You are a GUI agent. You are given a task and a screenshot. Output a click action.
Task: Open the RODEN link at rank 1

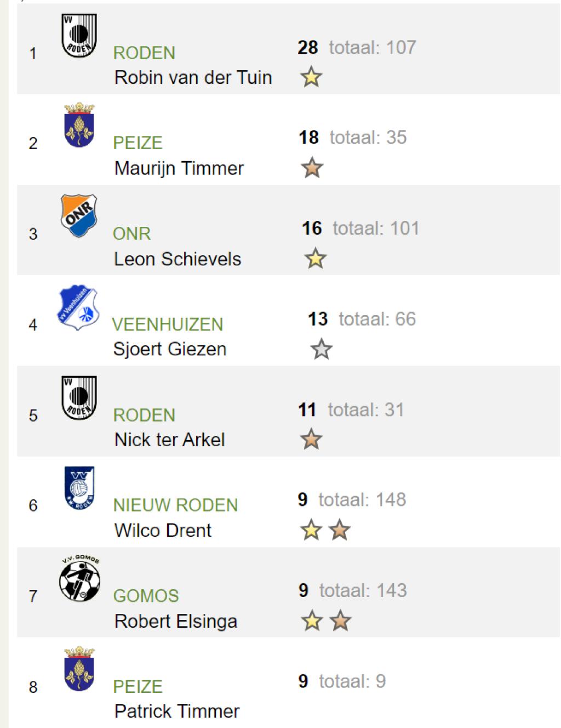(x=144, y=53)
